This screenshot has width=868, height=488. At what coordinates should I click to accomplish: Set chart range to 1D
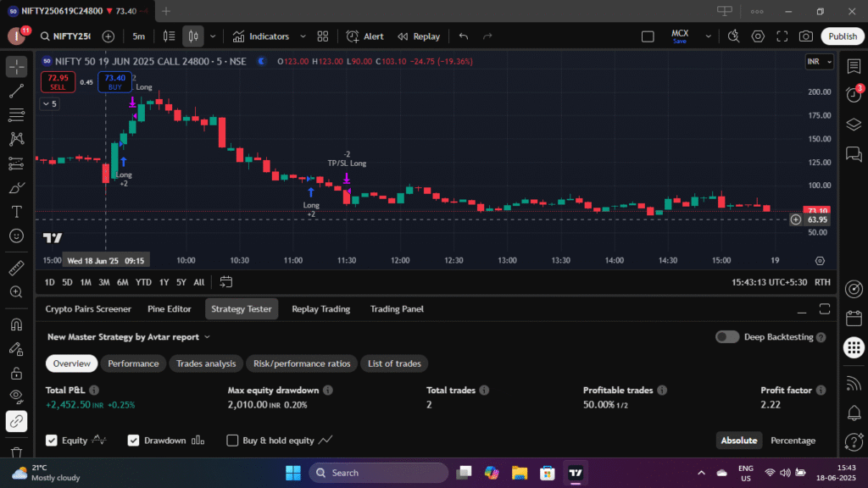50,282
